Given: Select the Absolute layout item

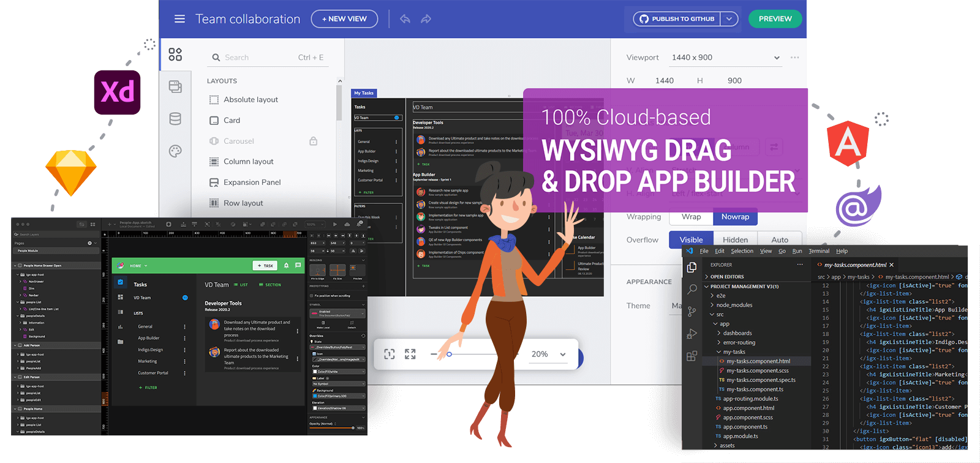Looking at the screenshot, I should pos(244,100).
